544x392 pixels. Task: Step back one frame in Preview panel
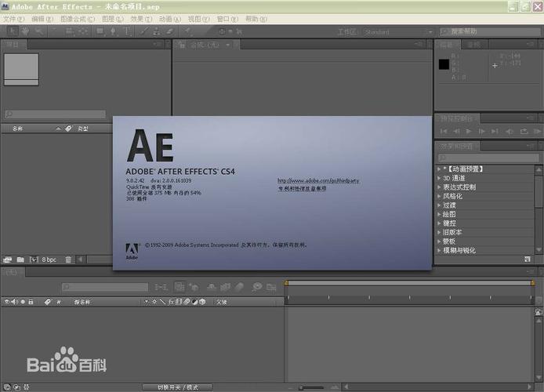pos(456,131)
